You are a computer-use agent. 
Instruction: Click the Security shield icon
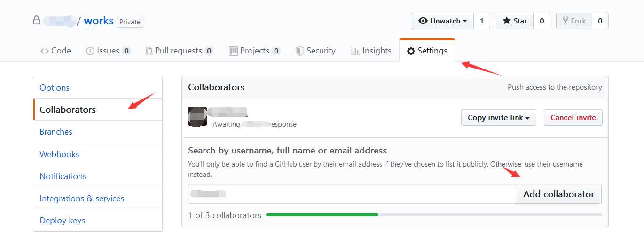[299, 51]
